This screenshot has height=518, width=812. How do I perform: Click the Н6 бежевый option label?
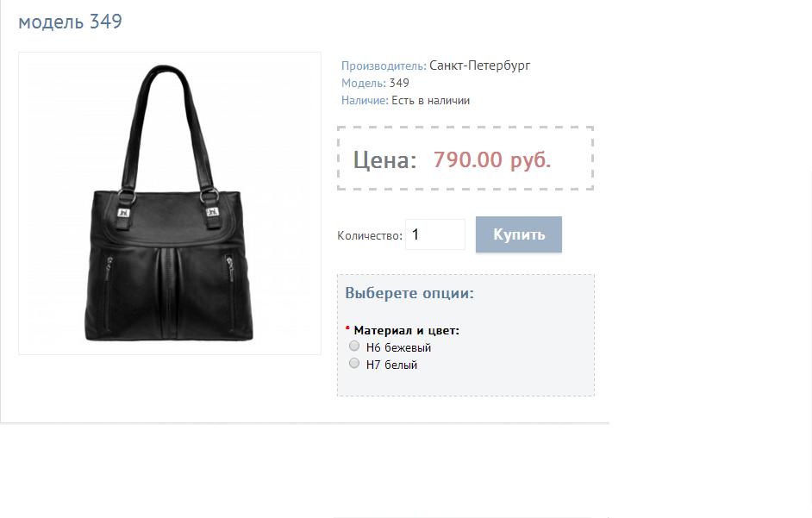click(398, 347)
